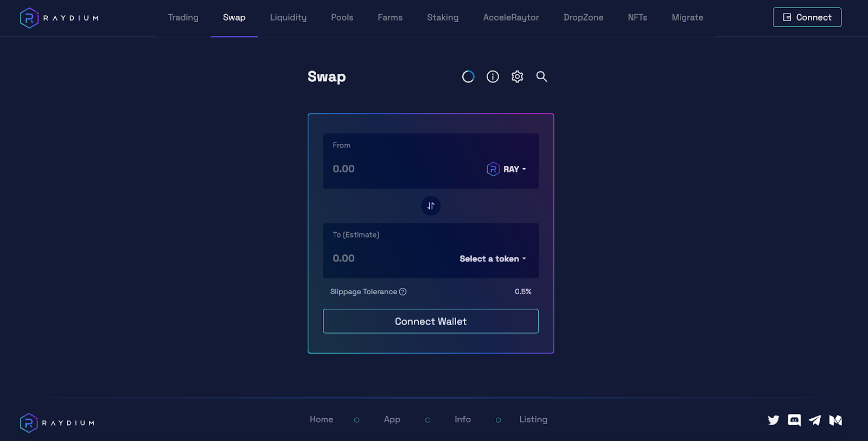This screenshot has height=441, width=868.
Task: Click the 0.5% slippage value
Action: 523,292
